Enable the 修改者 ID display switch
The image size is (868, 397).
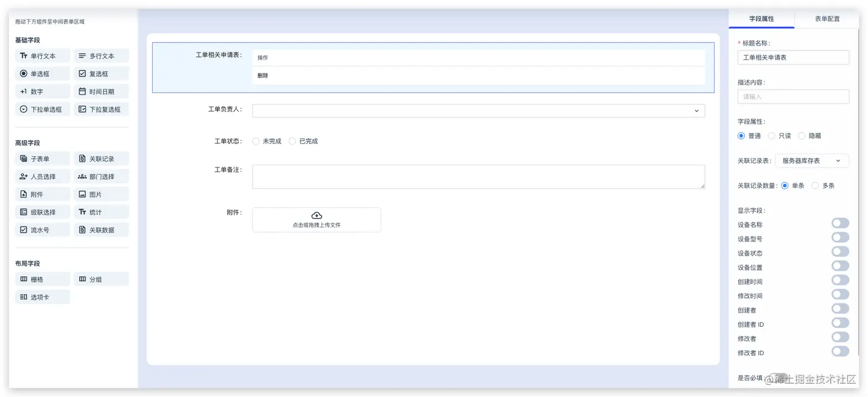click(840, 352)
